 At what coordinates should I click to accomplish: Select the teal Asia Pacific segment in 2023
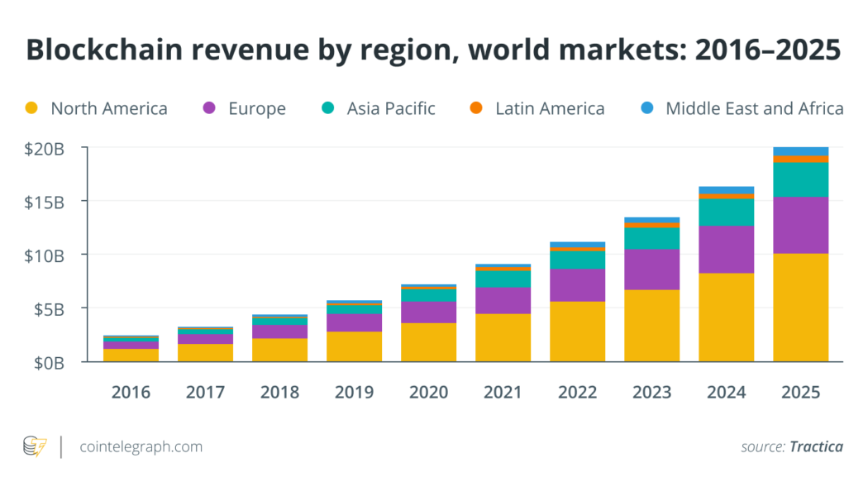[x=651, y=238]
